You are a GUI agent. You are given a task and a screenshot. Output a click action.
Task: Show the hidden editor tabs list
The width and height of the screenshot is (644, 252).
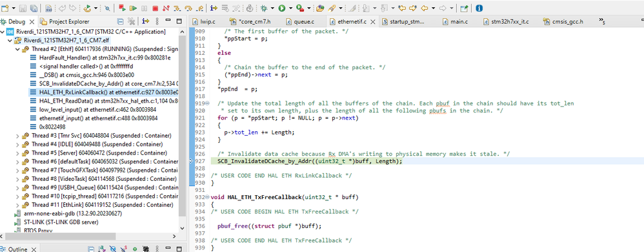(x=602, y=21)
